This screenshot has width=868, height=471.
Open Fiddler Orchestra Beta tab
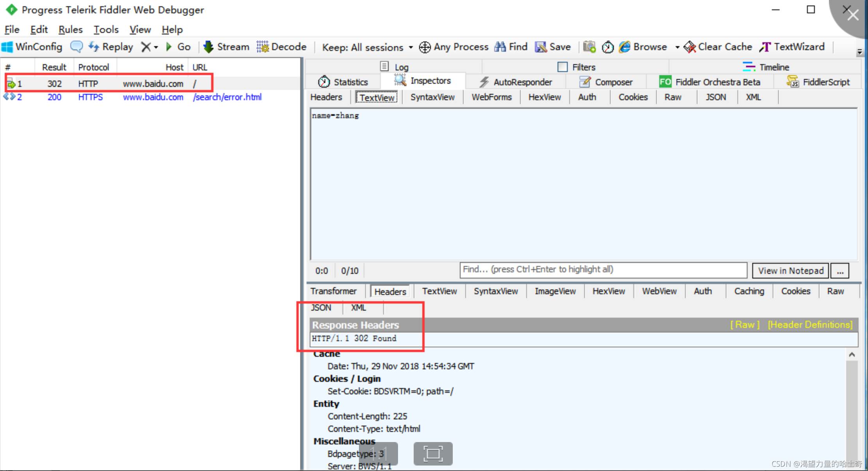tap(710, 82)
